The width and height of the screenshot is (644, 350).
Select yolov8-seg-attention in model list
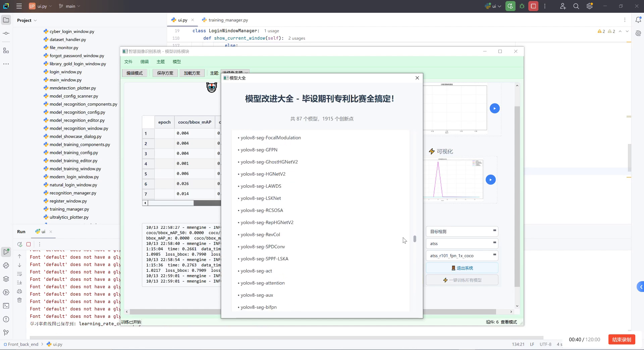(x=263, y=283)
